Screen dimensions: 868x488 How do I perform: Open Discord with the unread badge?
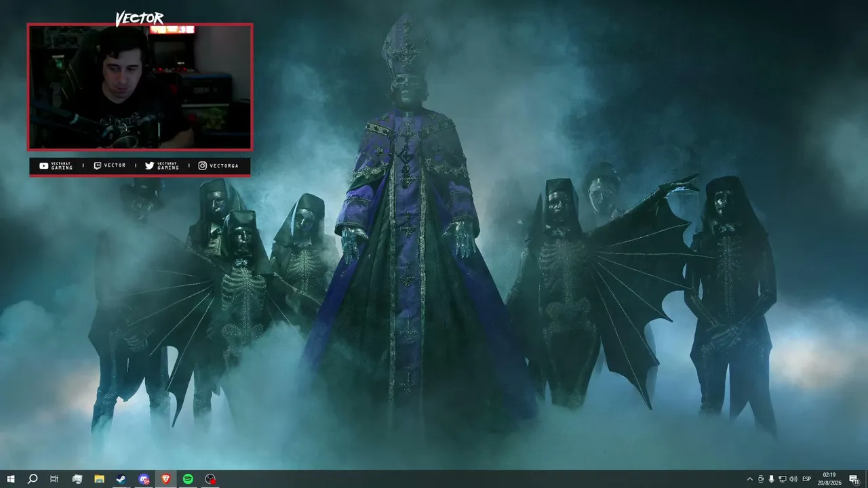coord(144,479)
